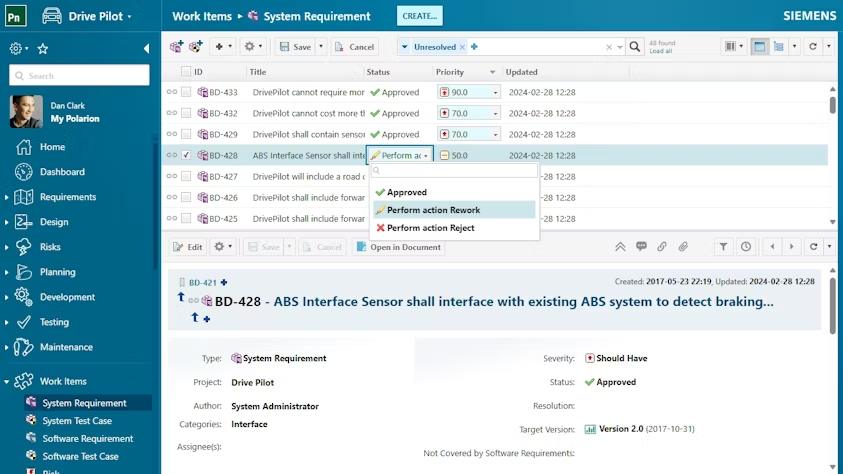Screen dimensions: 843x474
Task: Open the BD-421 parent link
Action: (x=203, y=283)
